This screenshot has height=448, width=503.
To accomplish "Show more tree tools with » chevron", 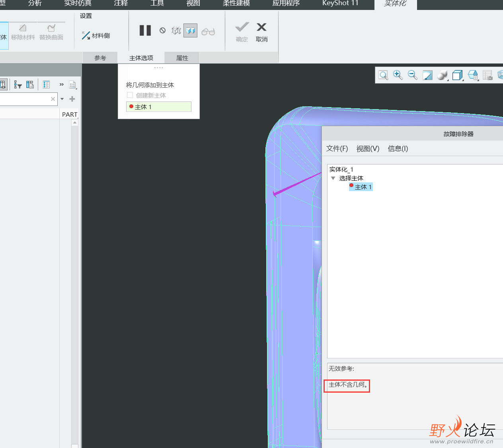I will pos(61,84).
